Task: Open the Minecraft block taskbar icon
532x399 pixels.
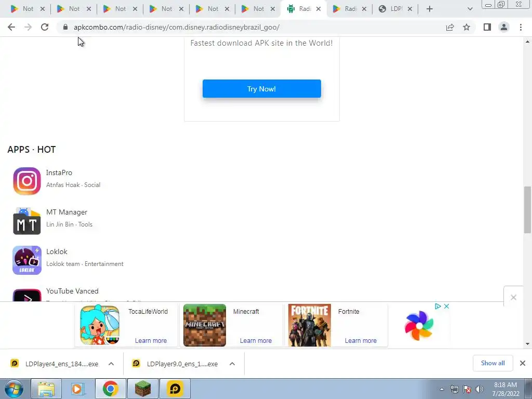Action: pos(143,389)
